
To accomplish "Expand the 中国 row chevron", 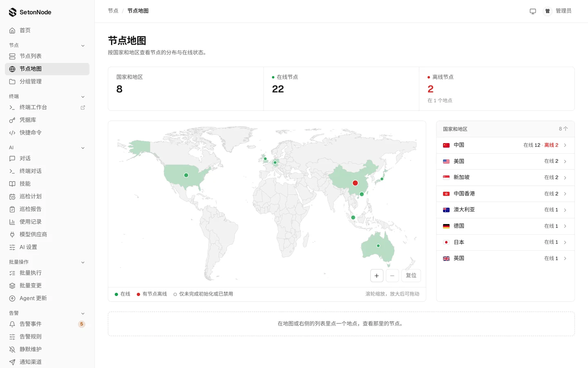I will [x=565, y=145].
